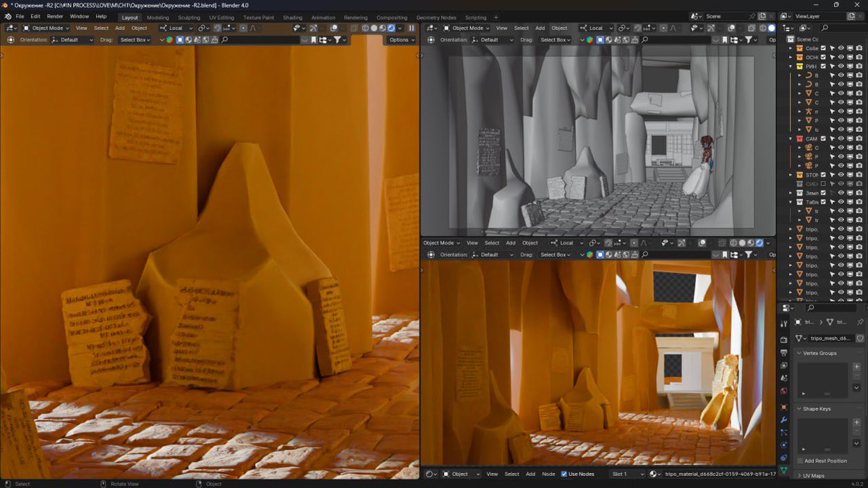Click the pin icon in Properties header
Image resolution: width=868 pixels, height=488 pixels.
[x=859, y=321]
